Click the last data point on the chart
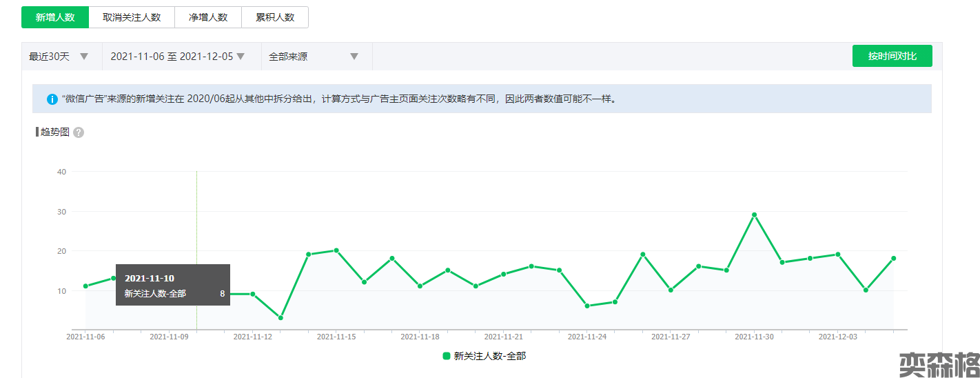Screen dimensions: 980x378 point(893,258)
